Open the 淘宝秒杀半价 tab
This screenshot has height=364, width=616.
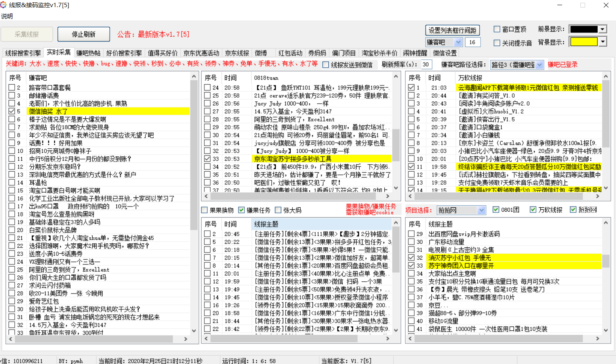(380, 53)
